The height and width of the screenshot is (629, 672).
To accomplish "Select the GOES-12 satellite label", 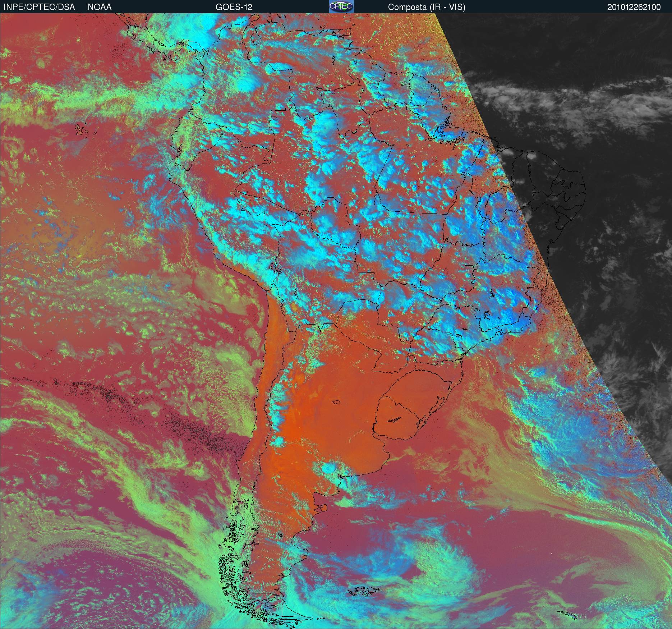I will click(x=234, y=7).
